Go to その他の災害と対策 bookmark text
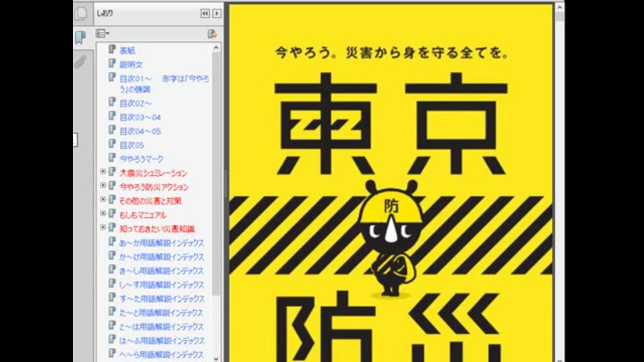Viewport: 644px width, 362px height. coord(150,200)
